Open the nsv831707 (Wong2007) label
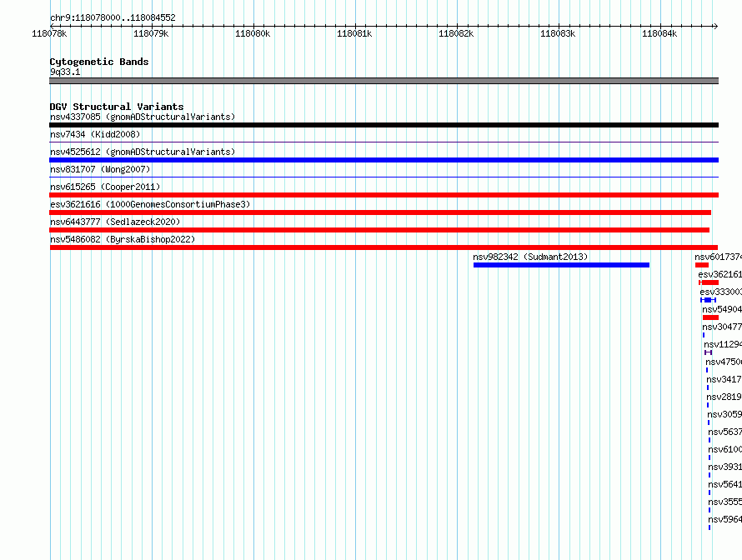 click(x=100, y=169)
